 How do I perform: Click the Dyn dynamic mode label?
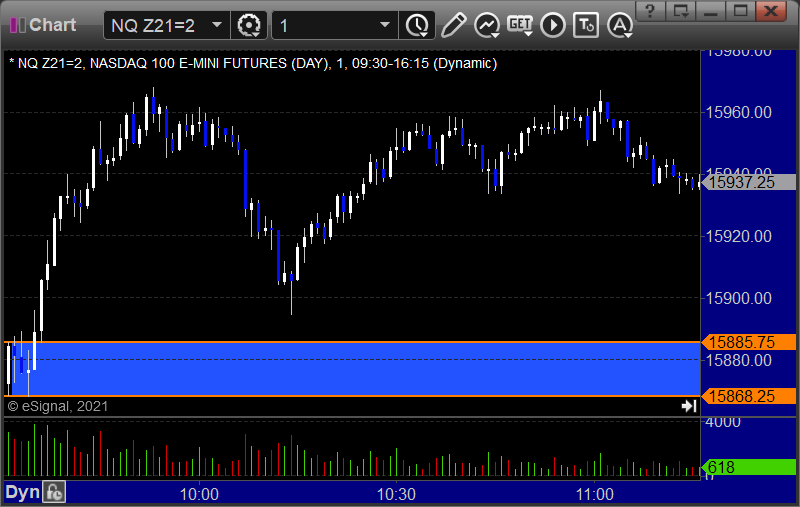point(22,492)
